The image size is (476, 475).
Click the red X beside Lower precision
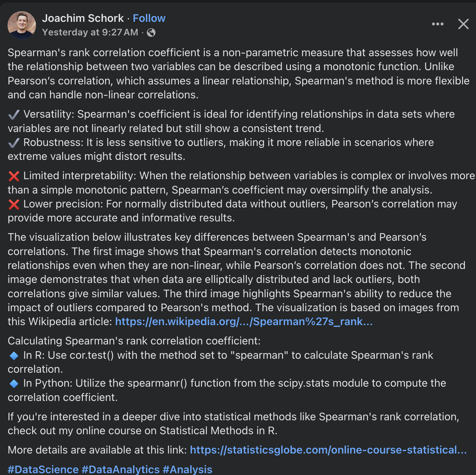(x=14, y=204)
